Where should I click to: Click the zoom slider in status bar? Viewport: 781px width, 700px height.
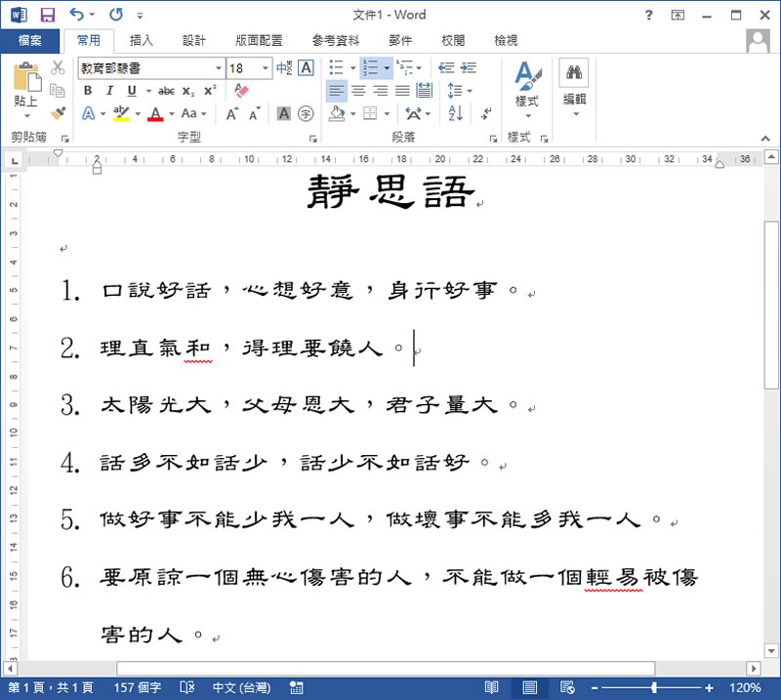(x=654, y=687)
